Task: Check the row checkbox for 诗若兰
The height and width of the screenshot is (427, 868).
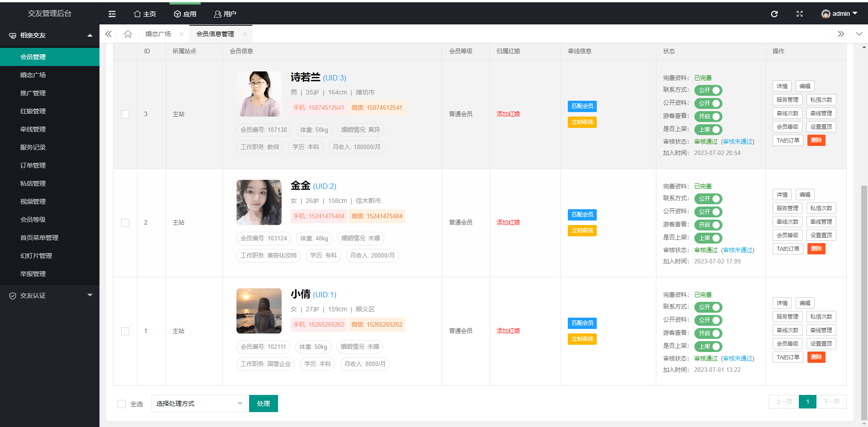Action: (x=125, y=114)
